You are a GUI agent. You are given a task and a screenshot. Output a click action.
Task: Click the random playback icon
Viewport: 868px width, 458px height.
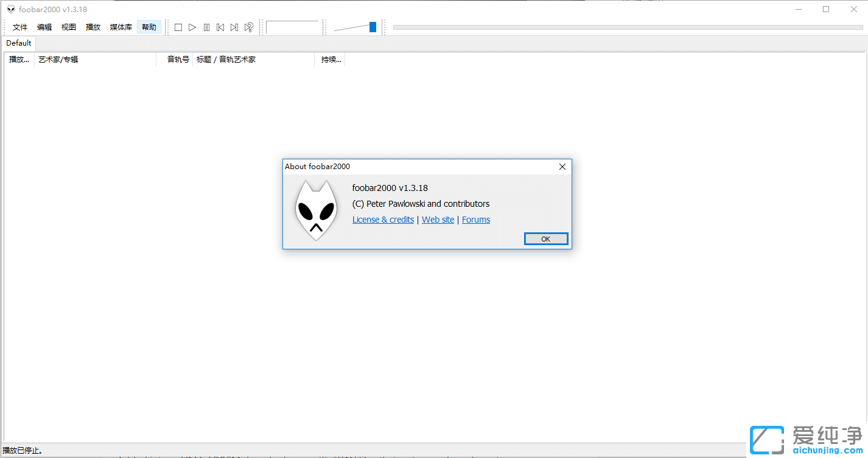248,27
